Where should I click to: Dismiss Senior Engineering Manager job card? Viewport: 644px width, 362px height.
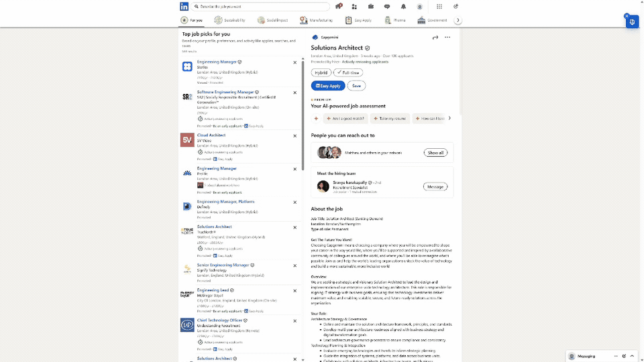tap(295, 265)
